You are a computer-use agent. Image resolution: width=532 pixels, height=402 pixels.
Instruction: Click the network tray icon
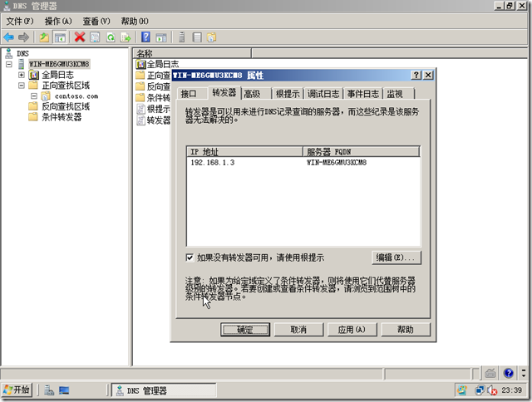click(480, 390)
